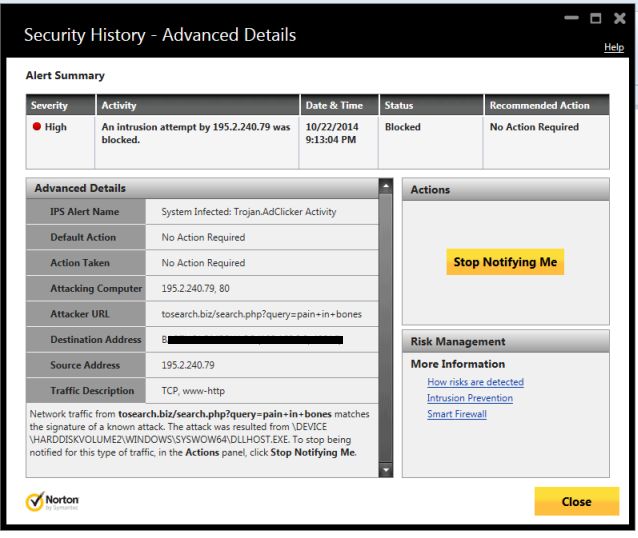Click the red High severity indicator dot
638x538 pixels.
37,128
